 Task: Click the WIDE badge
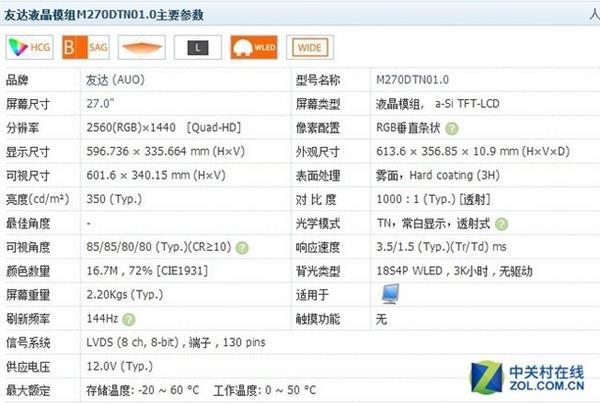click(x=309, y=46)
